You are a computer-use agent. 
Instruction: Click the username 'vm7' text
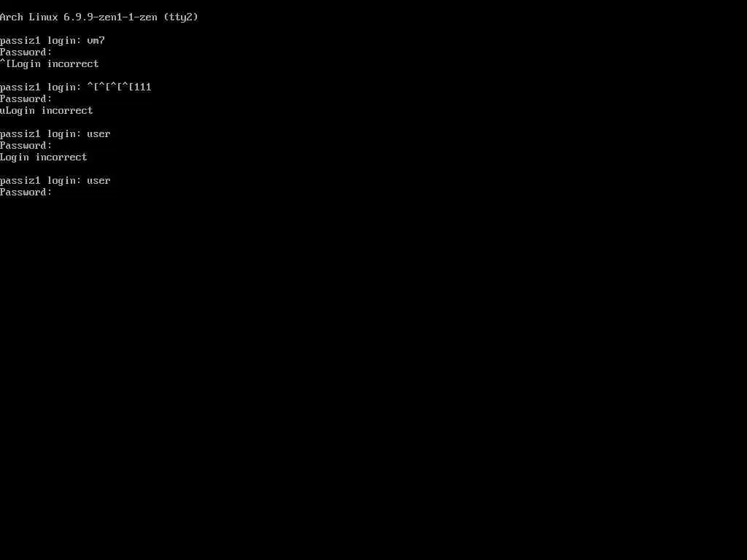(96, 41)
